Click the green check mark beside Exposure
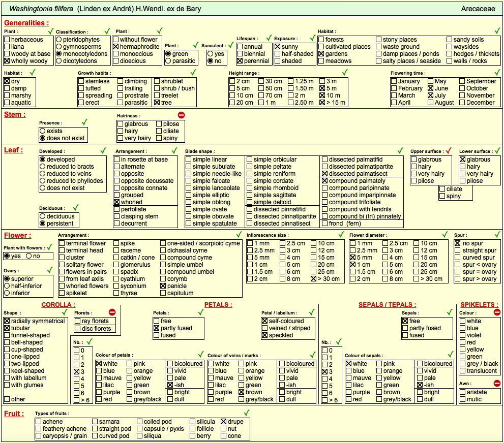The image size is (504, 443). [312, 38]
